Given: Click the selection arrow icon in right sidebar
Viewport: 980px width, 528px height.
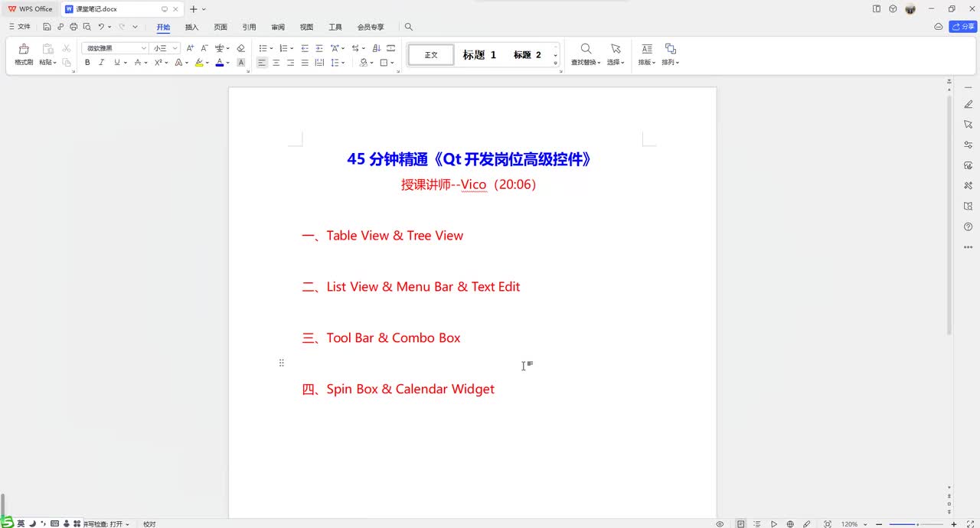Looking at the screenshot, I should [x=969, y=124].
